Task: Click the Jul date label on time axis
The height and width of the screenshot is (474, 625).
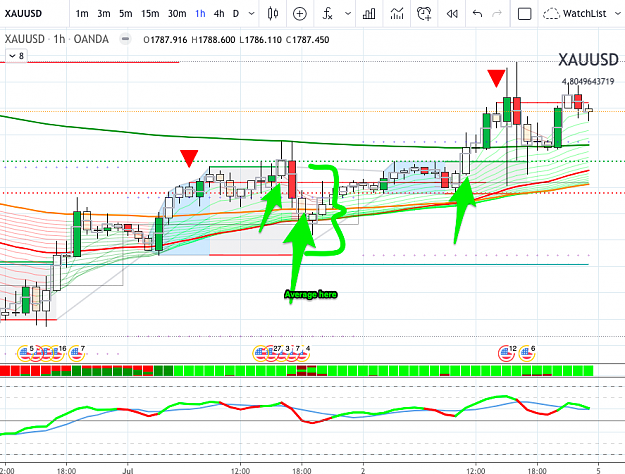Action: pos(128,470)
